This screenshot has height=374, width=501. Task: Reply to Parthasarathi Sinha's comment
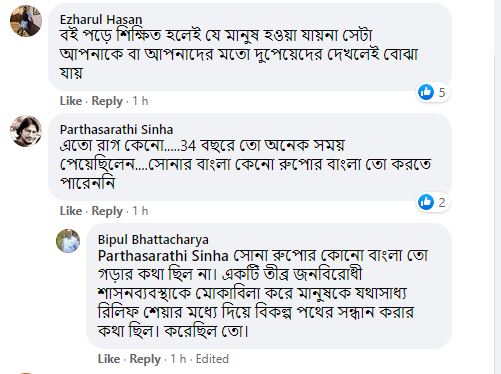(x=107, y=211)
